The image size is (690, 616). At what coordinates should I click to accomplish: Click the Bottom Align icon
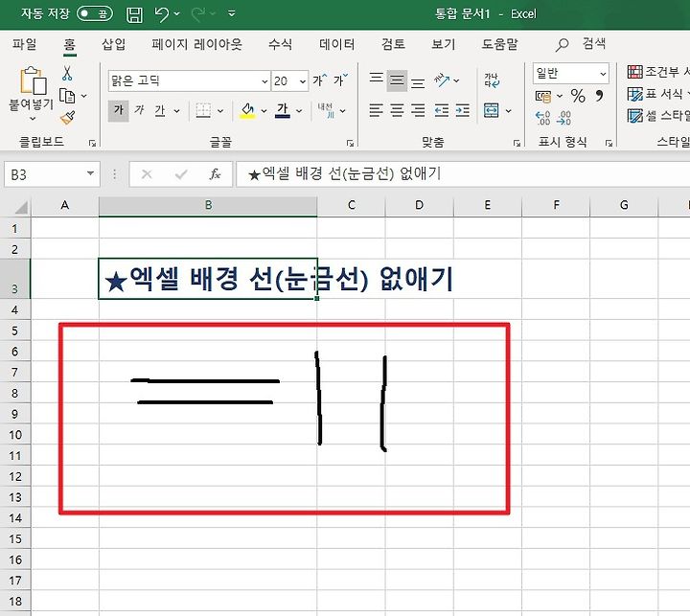[418, 82]
